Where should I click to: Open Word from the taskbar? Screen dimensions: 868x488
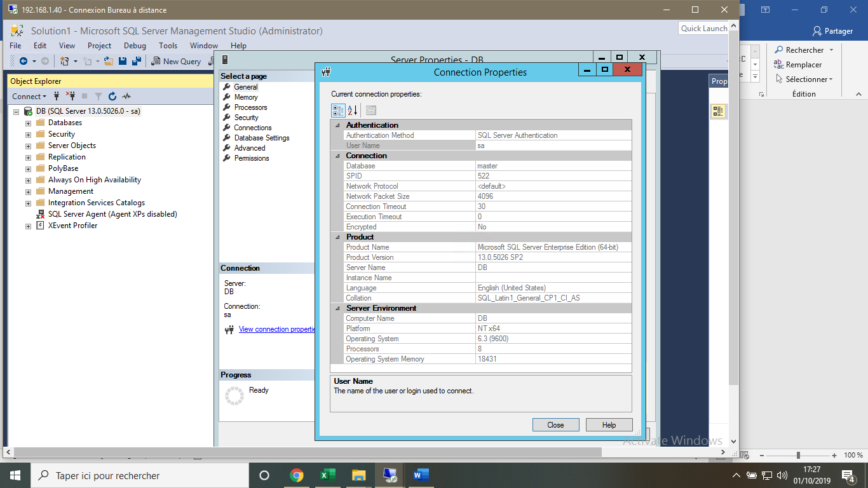421,475
